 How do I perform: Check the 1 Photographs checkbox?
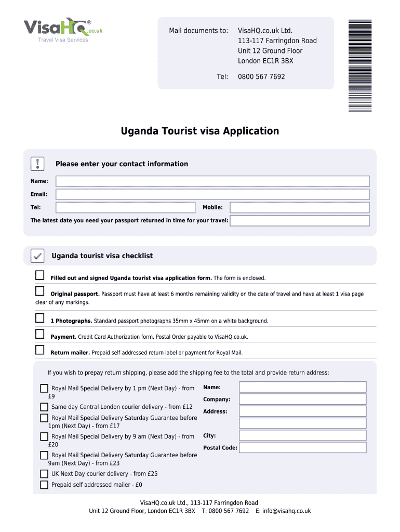40,318
